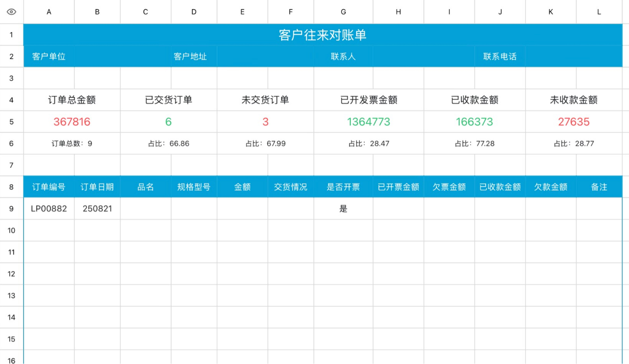Click the 是 cell in row 9
The width and height of the screenshot is (629, 364).
tap(343, 209)
